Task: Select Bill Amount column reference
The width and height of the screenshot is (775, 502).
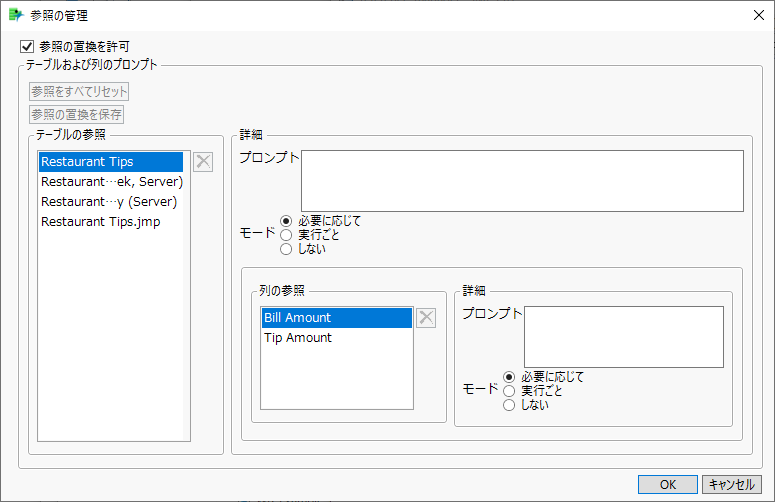Action: tap(337, 318)
